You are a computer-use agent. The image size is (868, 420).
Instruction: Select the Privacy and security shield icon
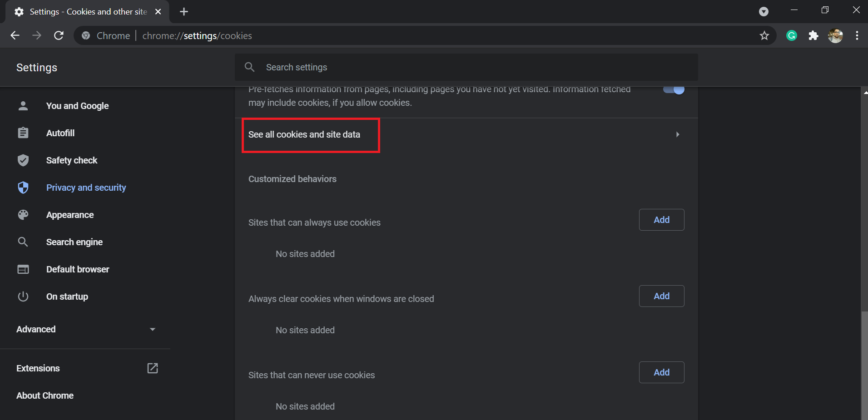(x=23, y=188)
